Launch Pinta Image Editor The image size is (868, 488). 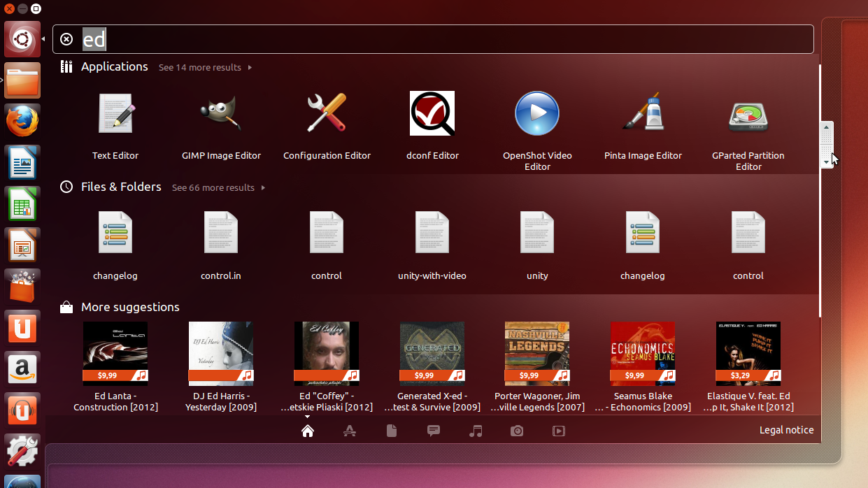643,126
